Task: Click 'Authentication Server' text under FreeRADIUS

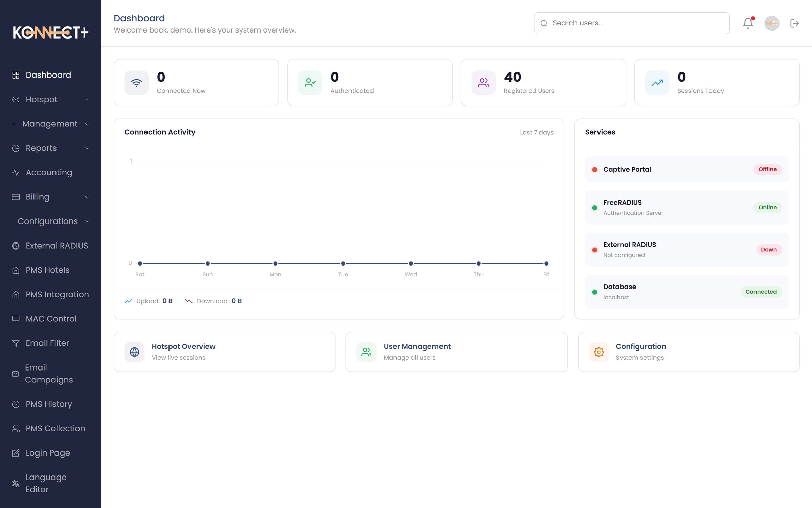Action: [633, 213]
